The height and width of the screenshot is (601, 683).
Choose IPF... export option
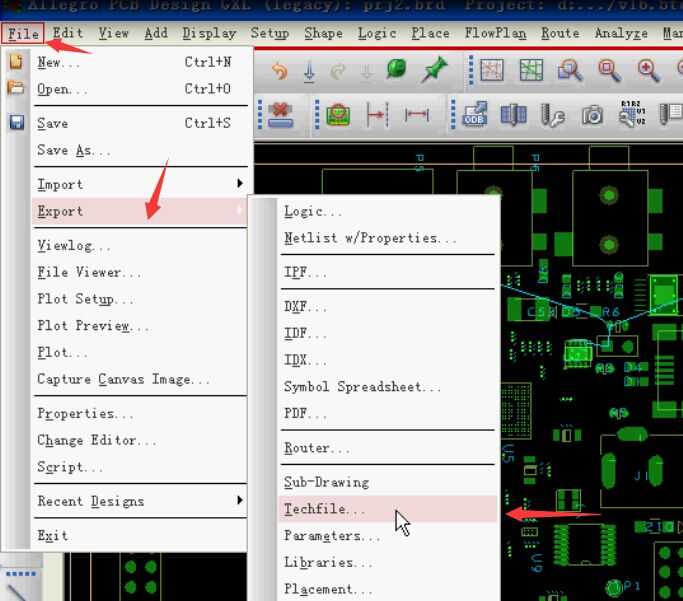388,273
